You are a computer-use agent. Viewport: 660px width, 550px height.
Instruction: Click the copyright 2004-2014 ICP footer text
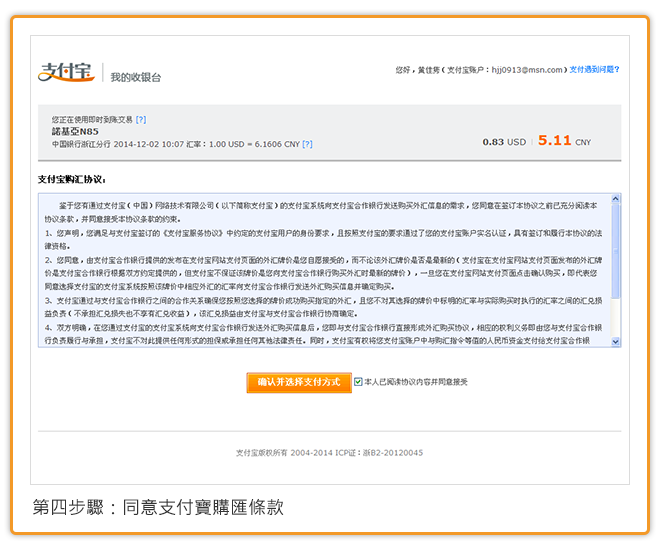coord(329,453)
